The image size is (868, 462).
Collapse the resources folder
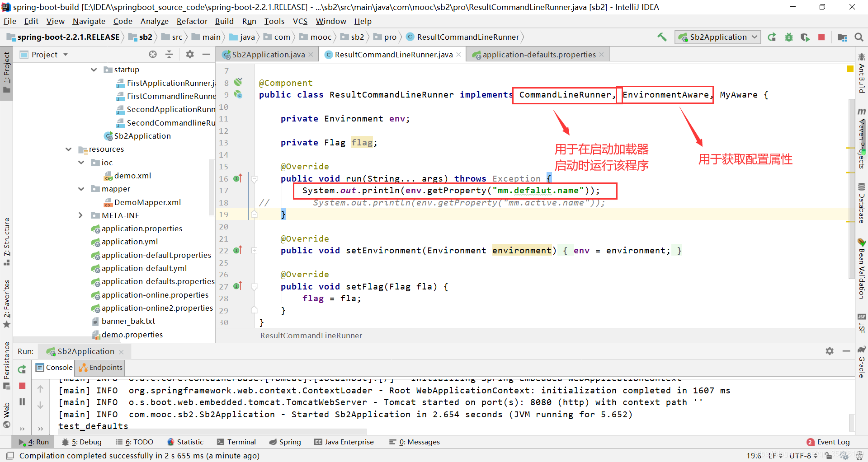pyautogui.click(x=69, y=149)
